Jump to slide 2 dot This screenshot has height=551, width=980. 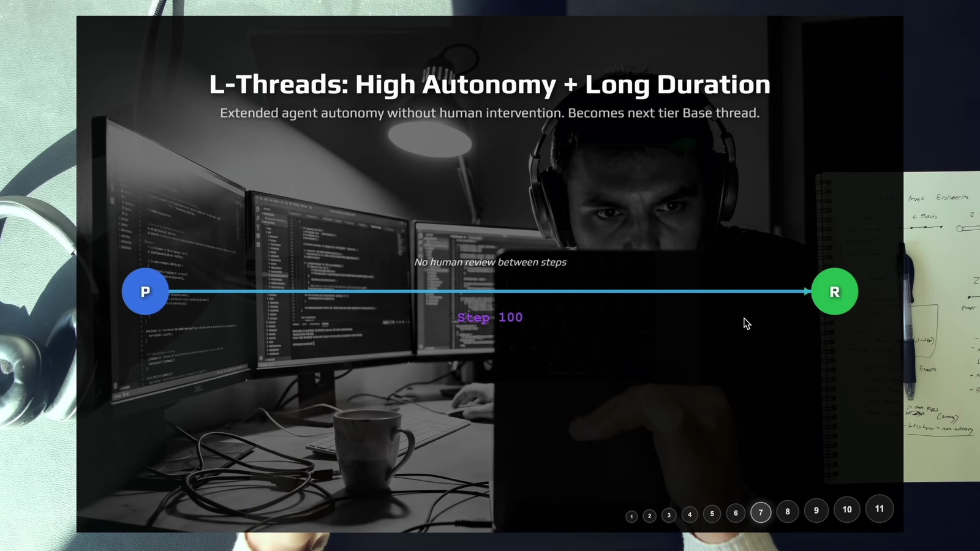650,516
